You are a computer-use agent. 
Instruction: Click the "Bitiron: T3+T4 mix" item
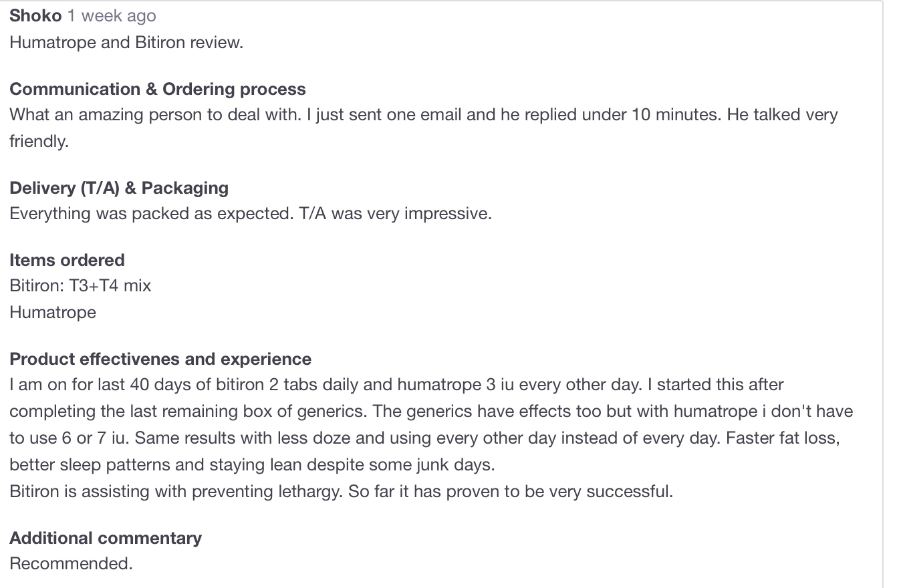tap(80, 286)
